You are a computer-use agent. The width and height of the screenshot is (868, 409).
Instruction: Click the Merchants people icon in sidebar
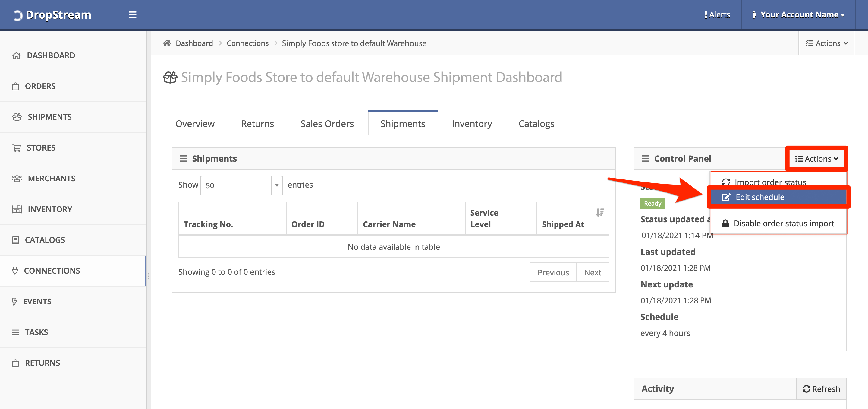(17, 178)
